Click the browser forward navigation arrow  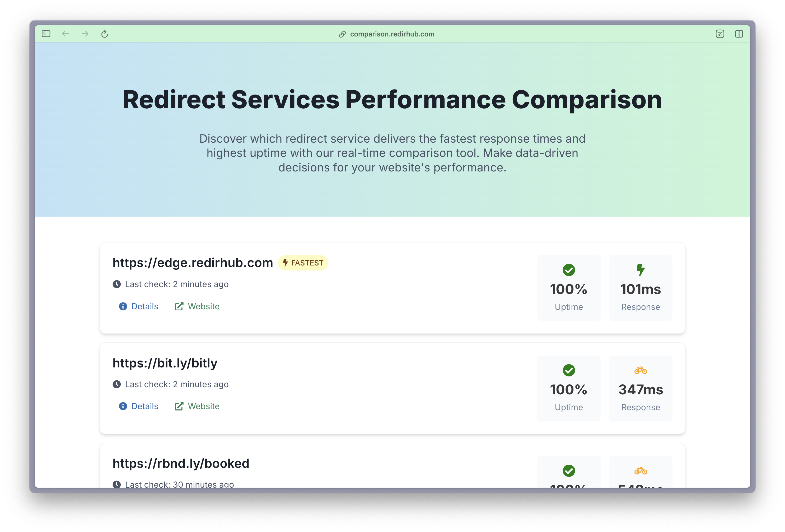pos(85,34)
